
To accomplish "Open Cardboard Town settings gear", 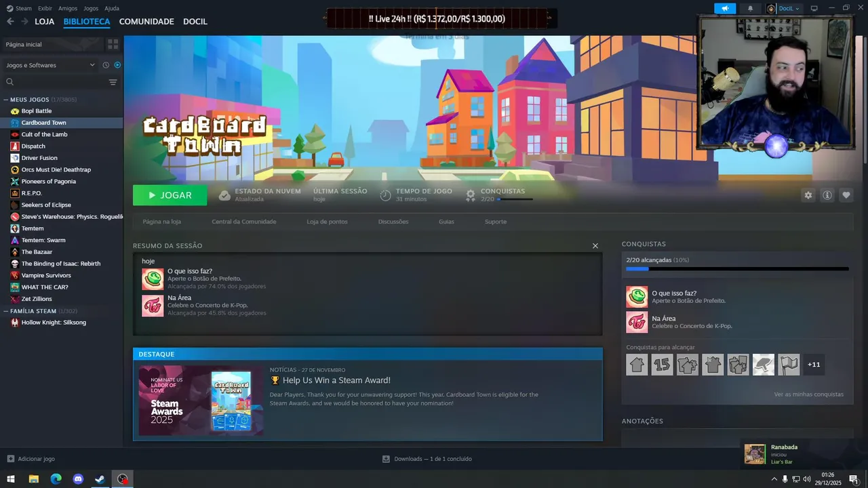I will [808, 195].
